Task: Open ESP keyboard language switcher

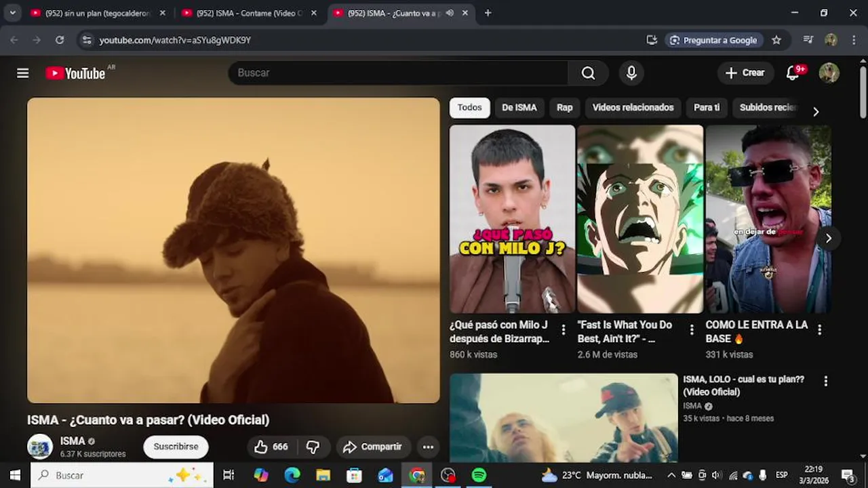Action: pos(781,475)
